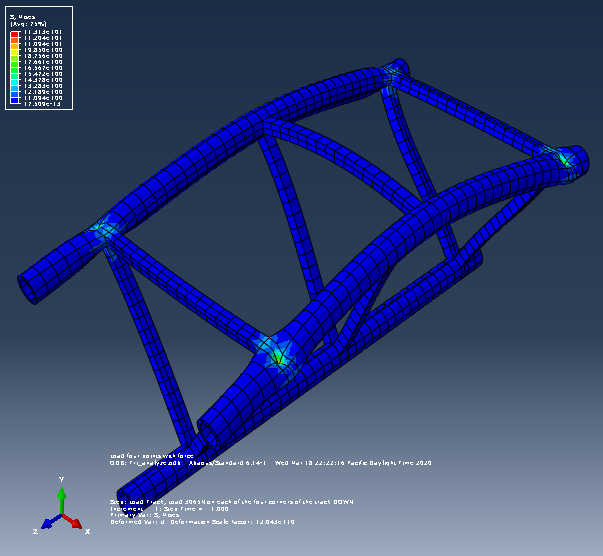
Task: Select the cyan swatch in the contour legend
Action: [15, 82]
